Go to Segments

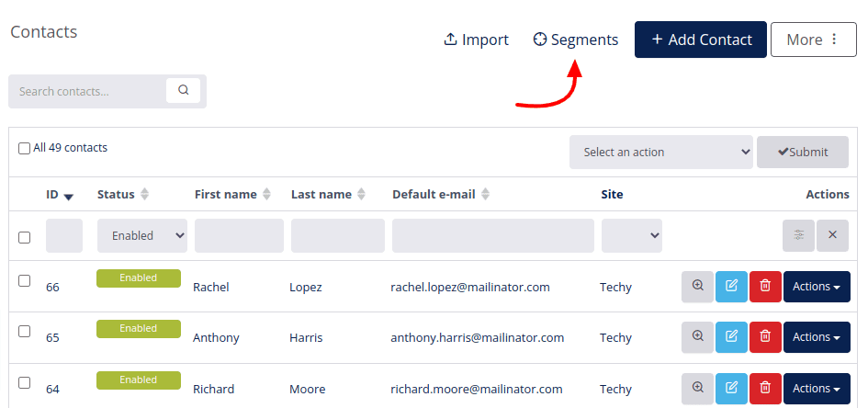pyautogui.click(x=576, y=40)
